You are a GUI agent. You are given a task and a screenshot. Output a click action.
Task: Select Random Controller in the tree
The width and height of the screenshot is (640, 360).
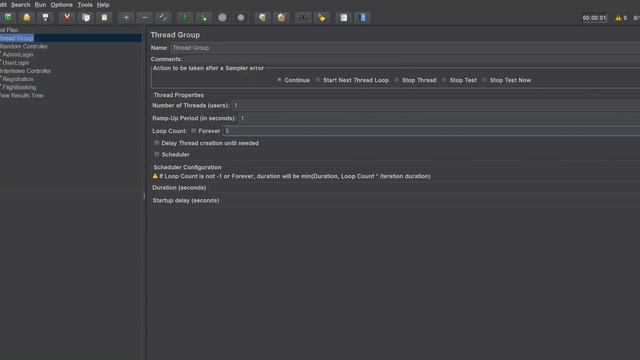point(24,46)
